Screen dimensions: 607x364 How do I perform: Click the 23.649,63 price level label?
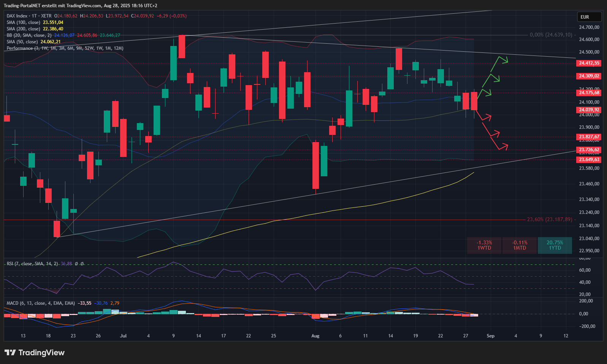tap(589, 160)
